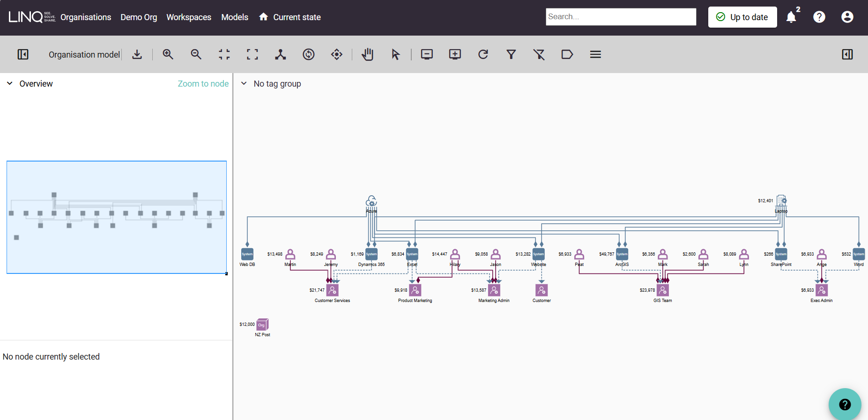This screenshot has width=868, height=420.
Task: Click the refresh diagram icon
Action: click(483, 54)
